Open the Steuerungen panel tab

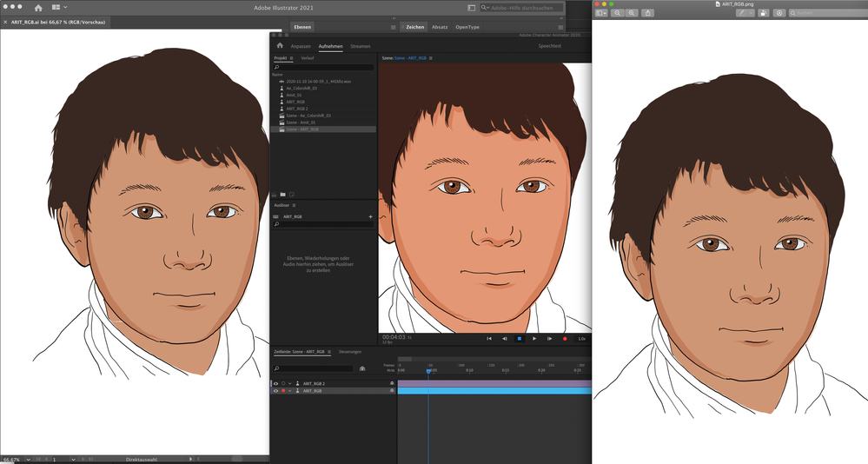(x=350, y=352)
